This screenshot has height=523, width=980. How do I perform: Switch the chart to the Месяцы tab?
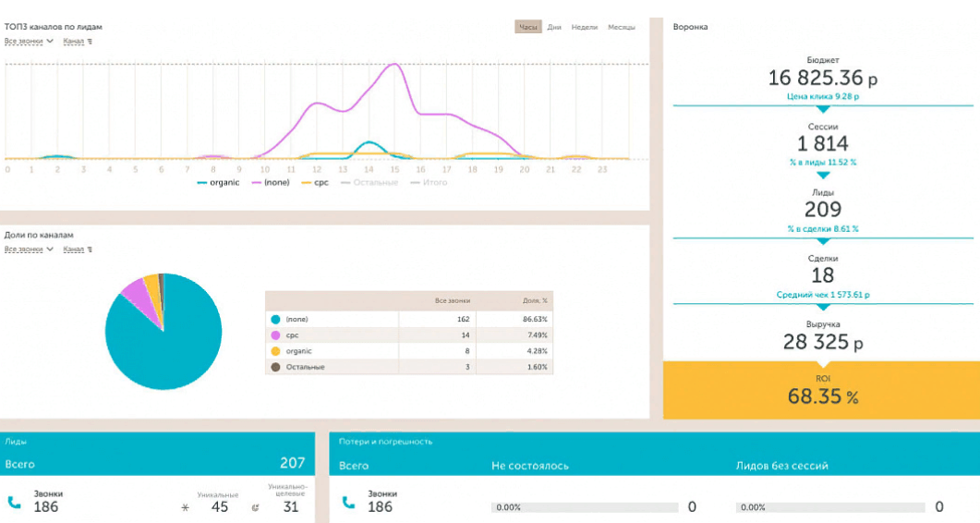pyautogui.click(x=621, y=28)
